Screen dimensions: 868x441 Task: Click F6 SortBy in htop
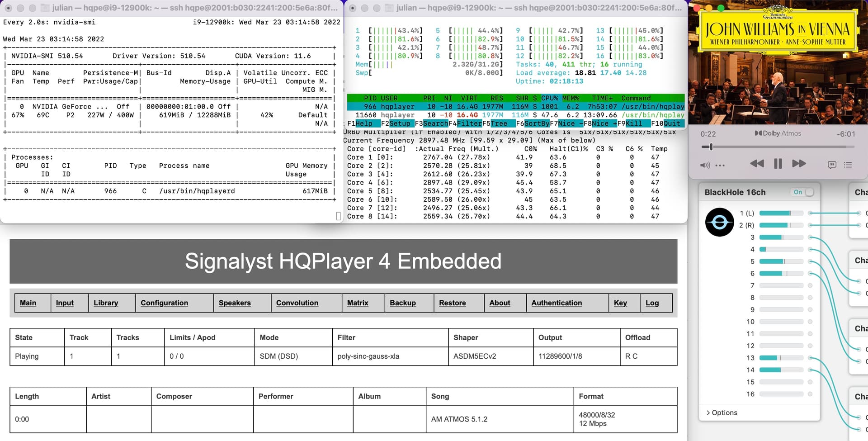point(533,123)
